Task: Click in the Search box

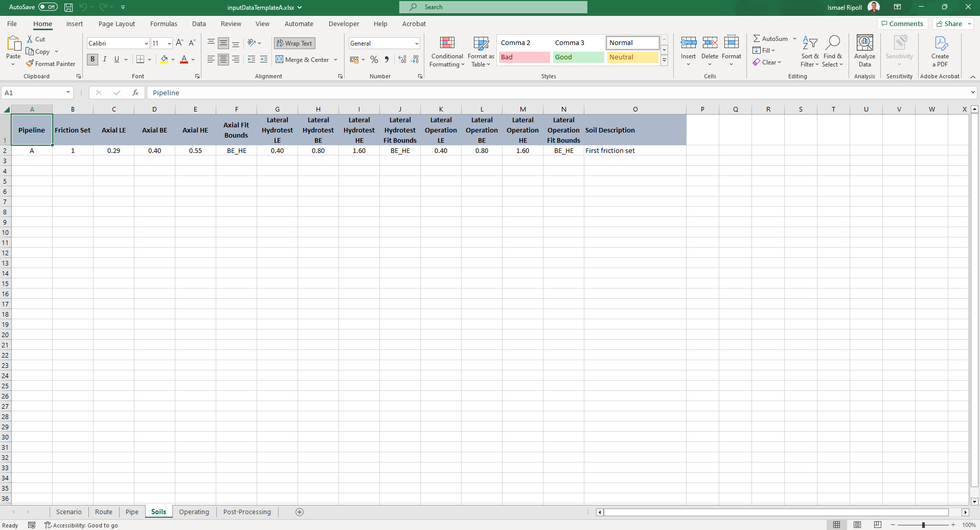Action: pyautogui.click(x=493, y=7)
